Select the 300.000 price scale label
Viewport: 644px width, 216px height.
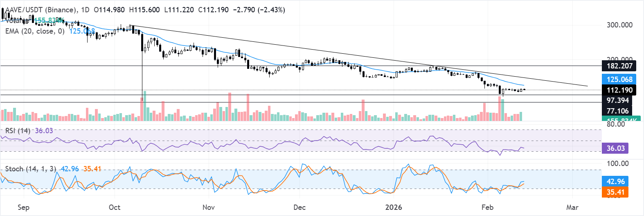point(619,25)
